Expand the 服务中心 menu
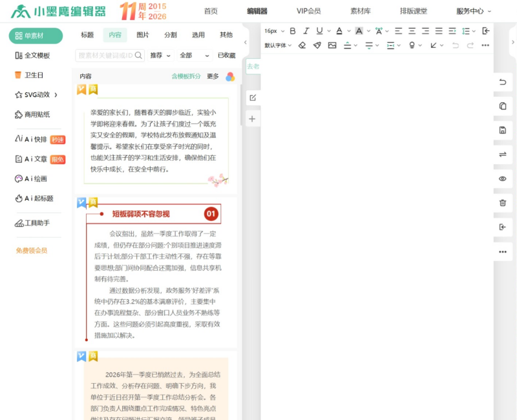Image resolution: width=517 pixels, height=420 pixels. (x=474, y=11)
